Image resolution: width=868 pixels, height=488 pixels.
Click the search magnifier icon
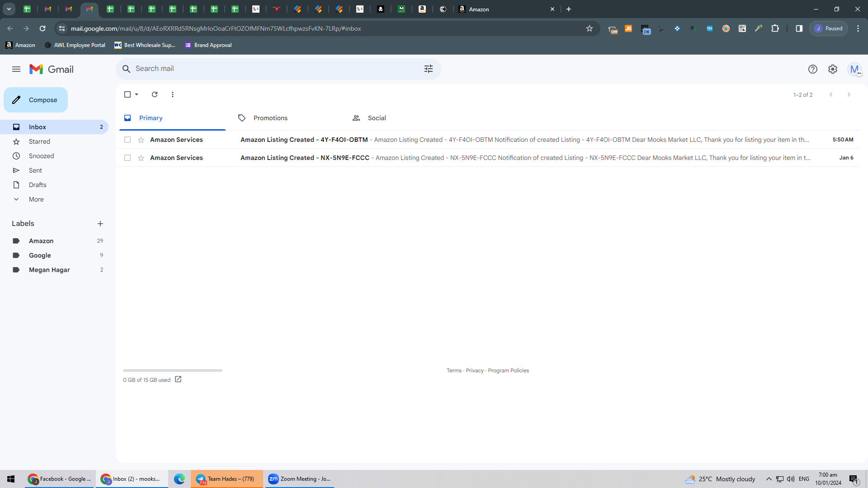(127, 69)
